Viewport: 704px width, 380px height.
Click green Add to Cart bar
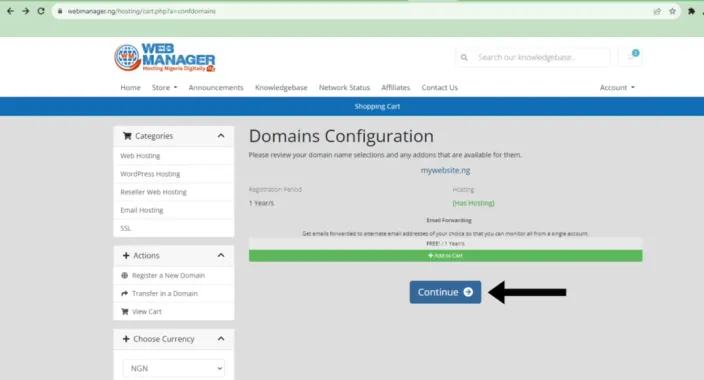tap(445, 256)
